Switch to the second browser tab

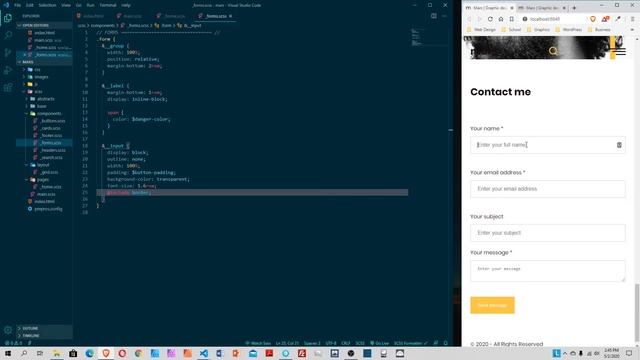point(542,8)
